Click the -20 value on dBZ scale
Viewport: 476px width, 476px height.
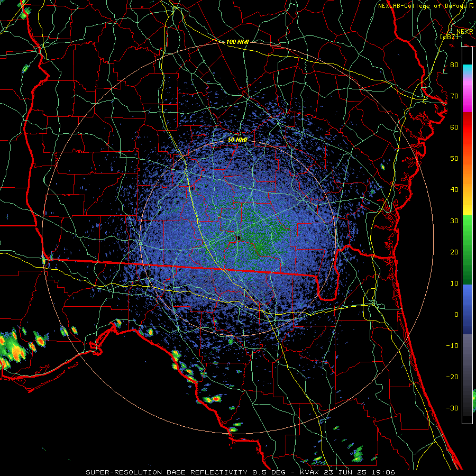click(x=452, y=377)
